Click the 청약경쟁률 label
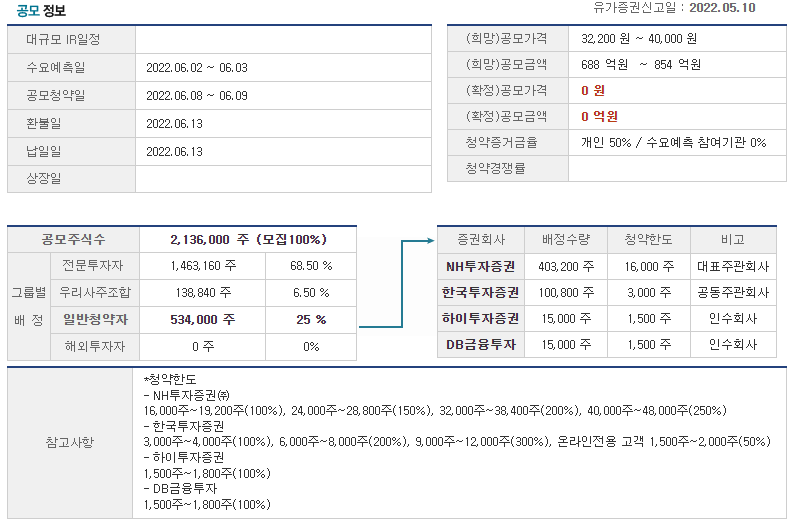The width and height of the screenshot is (791, 523). click(x=495, y=168)
